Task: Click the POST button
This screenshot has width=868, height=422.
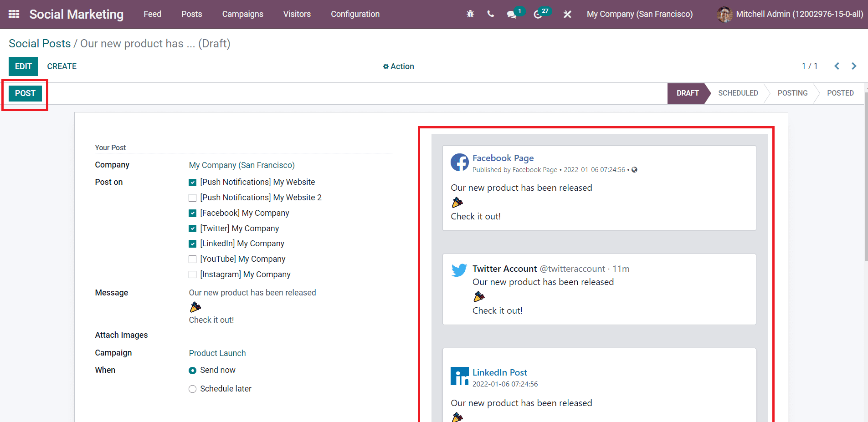Action: pos(25,93)
